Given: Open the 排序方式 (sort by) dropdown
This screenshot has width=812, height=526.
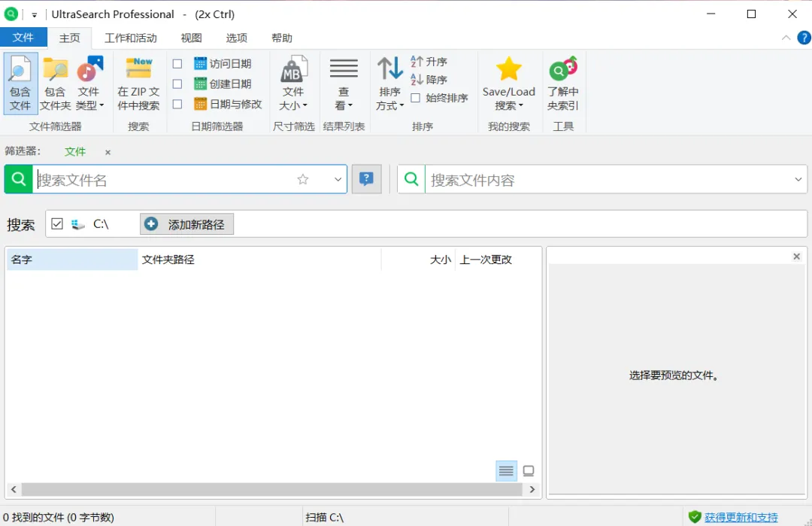Looking at the screenshot, I should pyautogui.click(x=389, y=84).
